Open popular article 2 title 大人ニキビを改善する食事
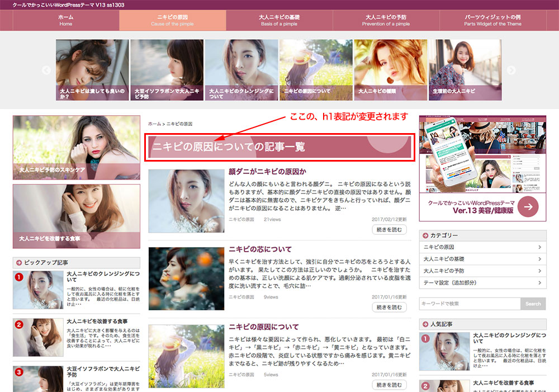Screen dimensions: 559x392 point(504,383)
